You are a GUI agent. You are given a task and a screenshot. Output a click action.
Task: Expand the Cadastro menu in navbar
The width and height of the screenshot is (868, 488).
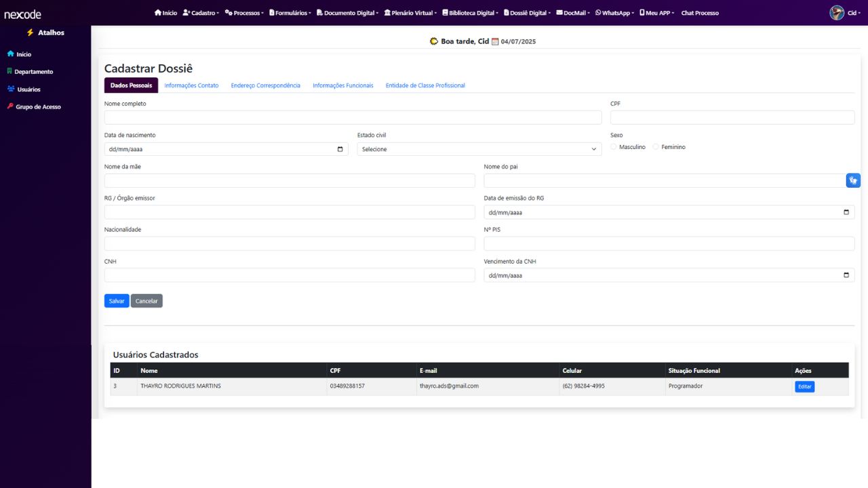coord(201,13)
